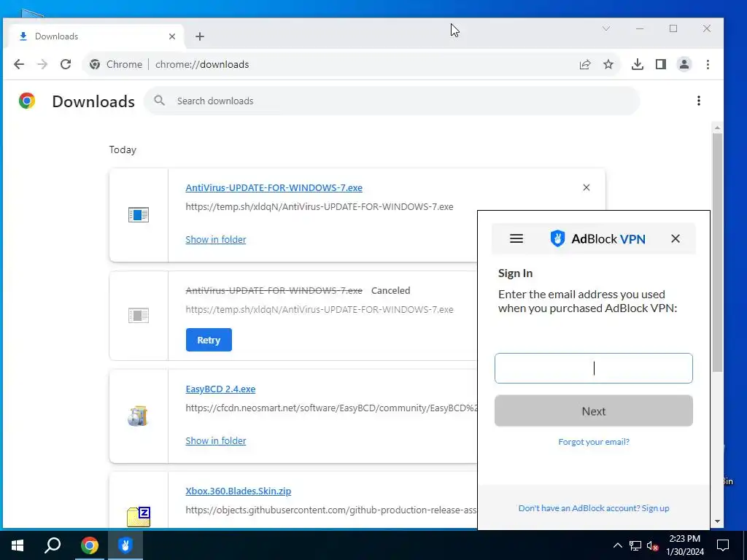Open the Windows notification center
Image resolution: width=747 pixels, height=560 pixels.
click(x=723, y=545)
